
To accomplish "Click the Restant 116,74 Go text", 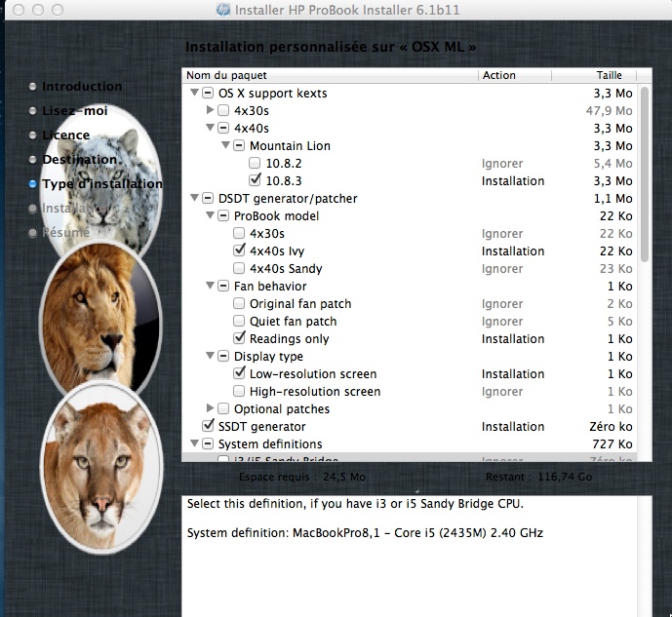I will coord(538,477).
